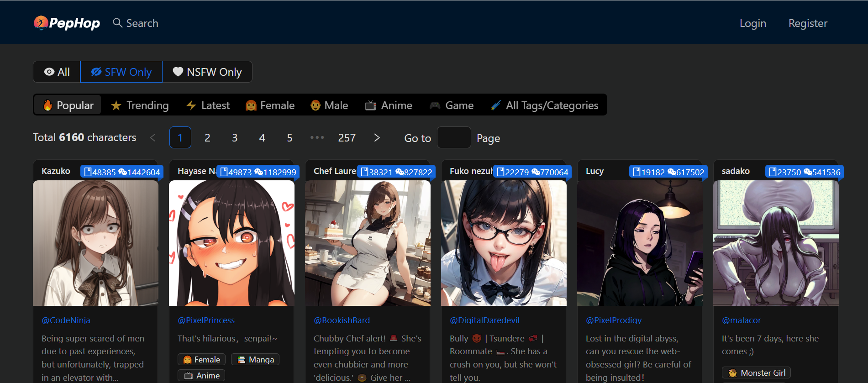Select the All content filter
868x383 pixels.
point(57,72)
